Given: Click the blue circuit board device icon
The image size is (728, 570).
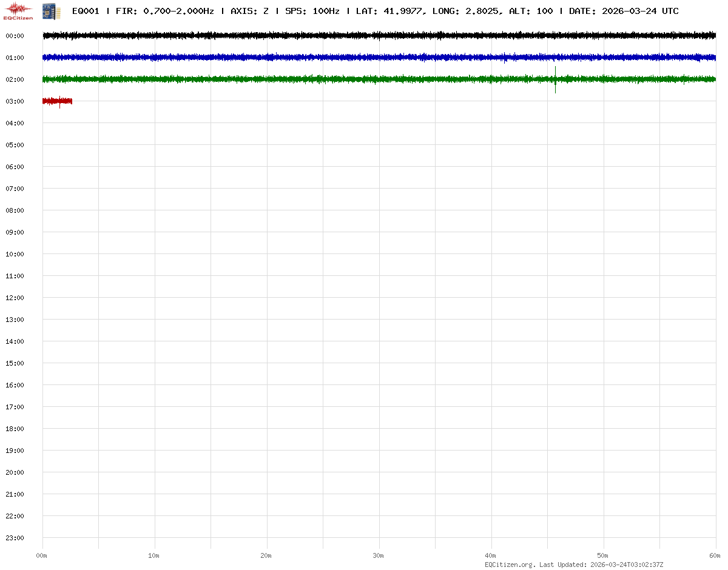Looking at the screenshot, I should 50,11.
